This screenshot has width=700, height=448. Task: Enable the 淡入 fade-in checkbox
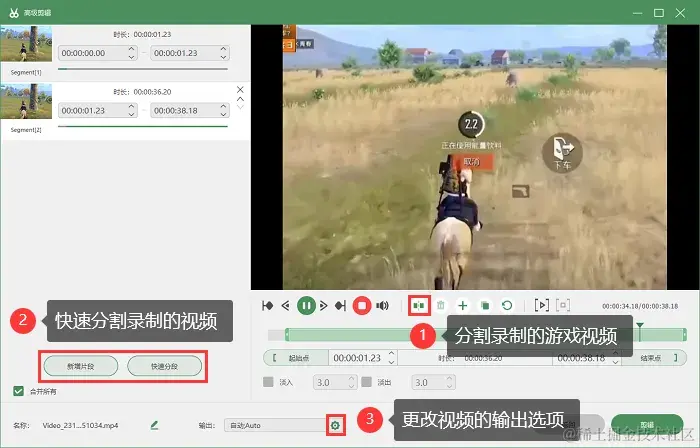268,382
